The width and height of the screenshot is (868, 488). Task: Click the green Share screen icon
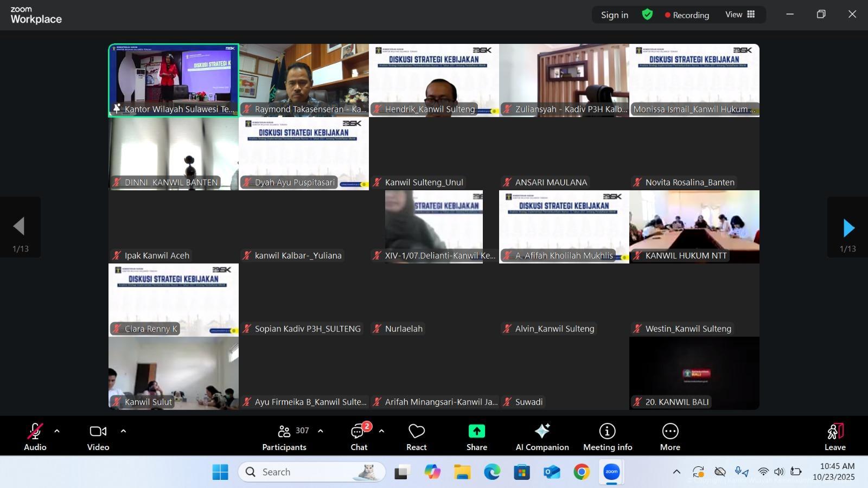point(476,432)
